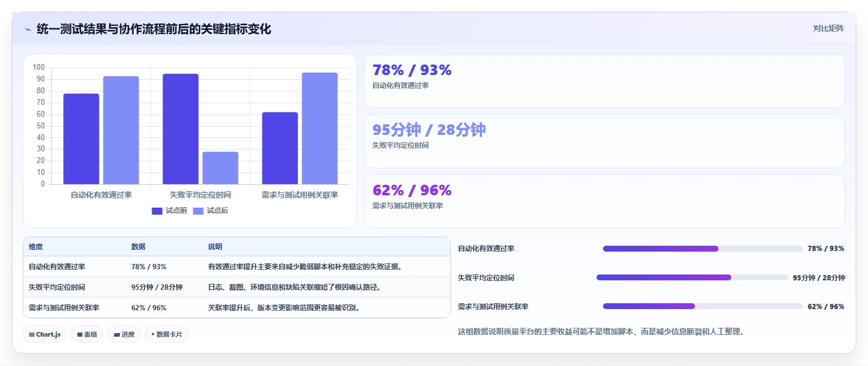Click the 对比矩阵 label in the header
Screen dimensions: 868x366
coord(829,28)
